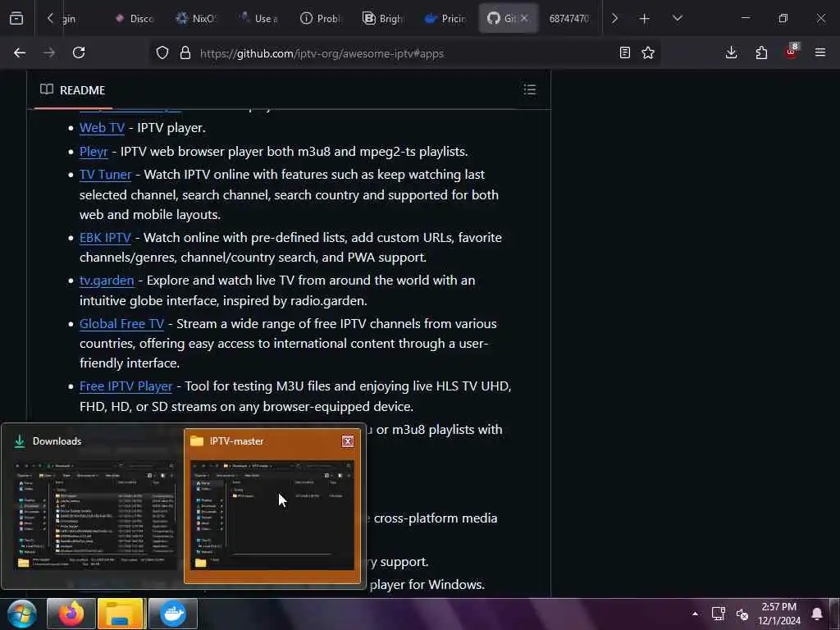The width and height of the screenshot is (840, 630).
Task: Open the Downloads panel arrow icon
Action: click(731, 52)
